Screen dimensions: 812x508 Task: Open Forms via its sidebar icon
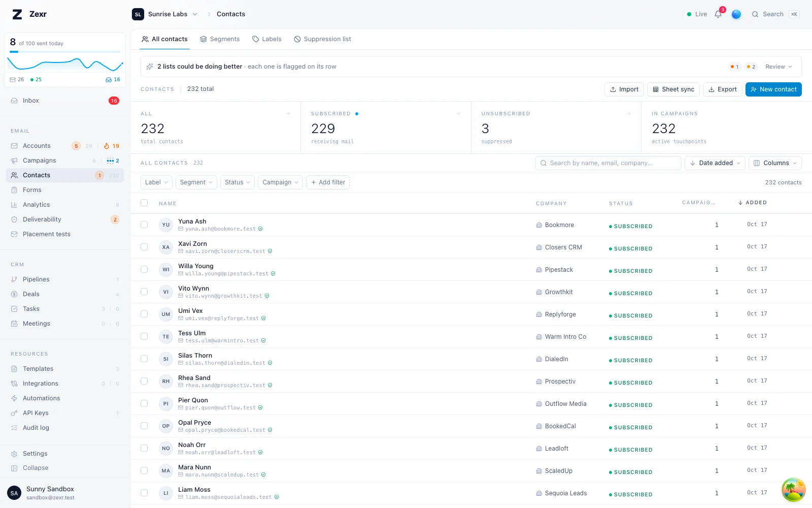pyautogui.click(x=14, y=190)
